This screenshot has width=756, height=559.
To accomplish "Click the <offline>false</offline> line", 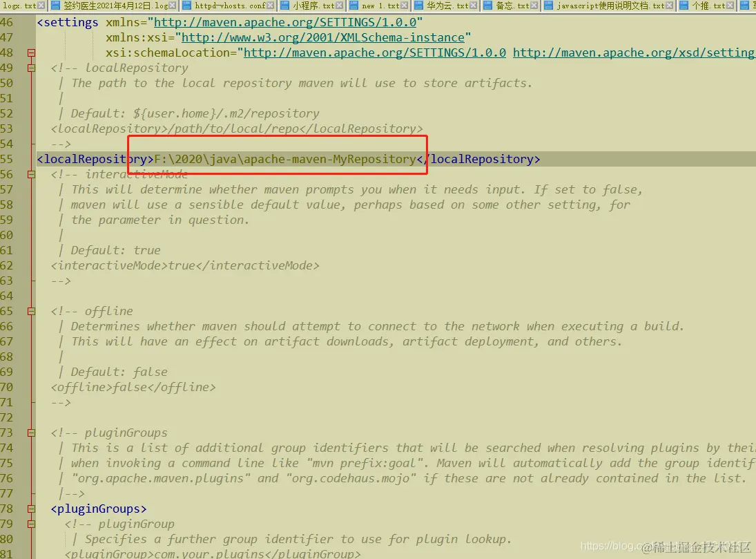I will [x=133, y=387].
